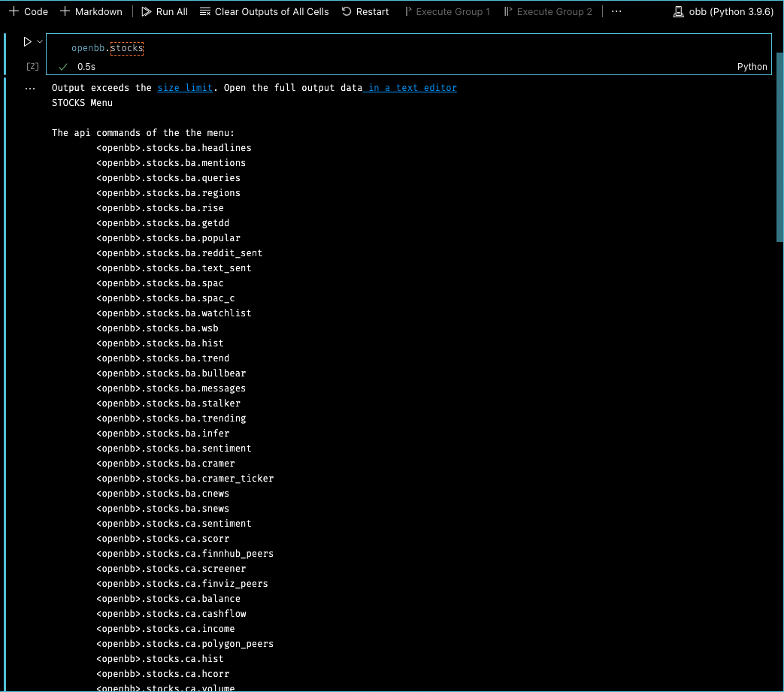Click the '<openbb>.stocks.ca.cashflow' line

coord(171,614)
